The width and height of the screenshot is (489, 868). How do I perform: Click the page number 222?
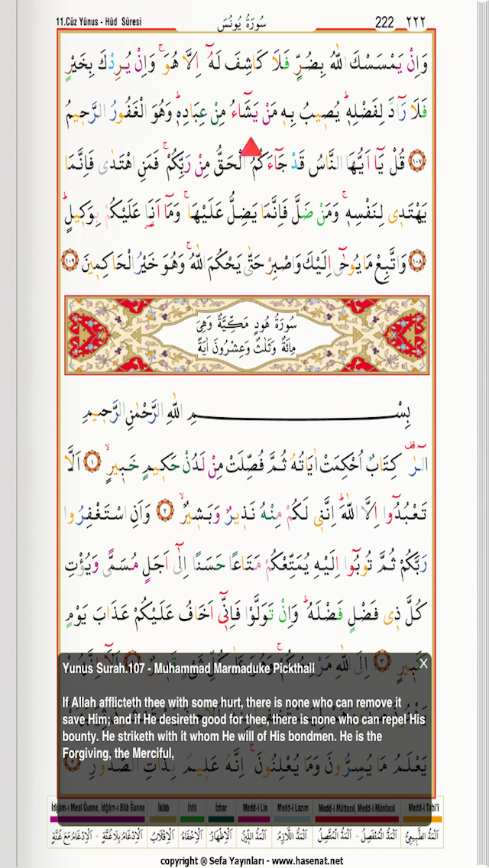coord(384,22)
